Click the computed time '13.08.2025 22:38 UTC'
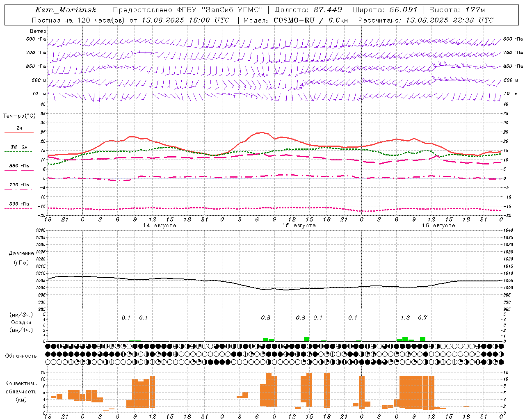The width and height of the screenshot is (525, 420). (450, 20)
